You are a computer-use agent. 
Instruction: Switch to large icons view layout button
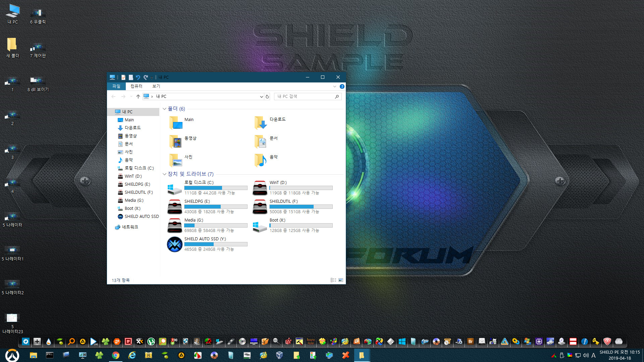click(x=341, y=280)
